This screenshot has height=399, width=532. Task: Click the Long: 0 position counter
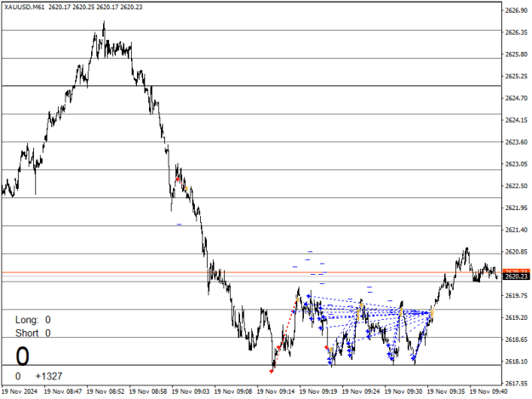(33, 320)
